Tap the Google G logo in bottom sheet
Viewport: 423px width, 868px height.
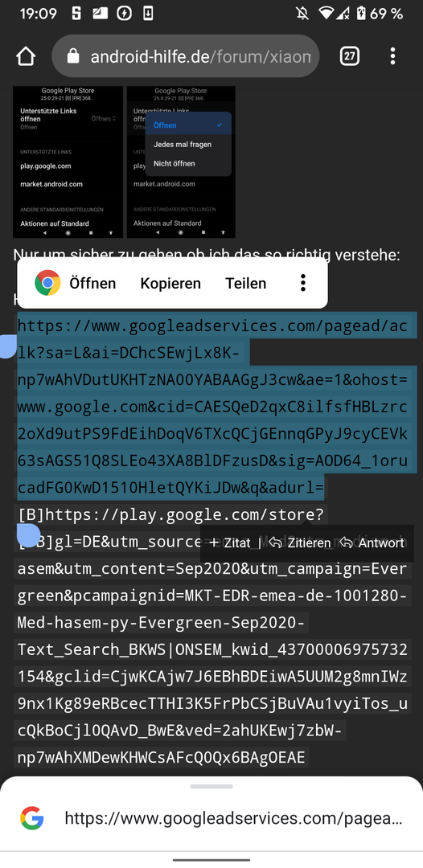pos(32,818)
